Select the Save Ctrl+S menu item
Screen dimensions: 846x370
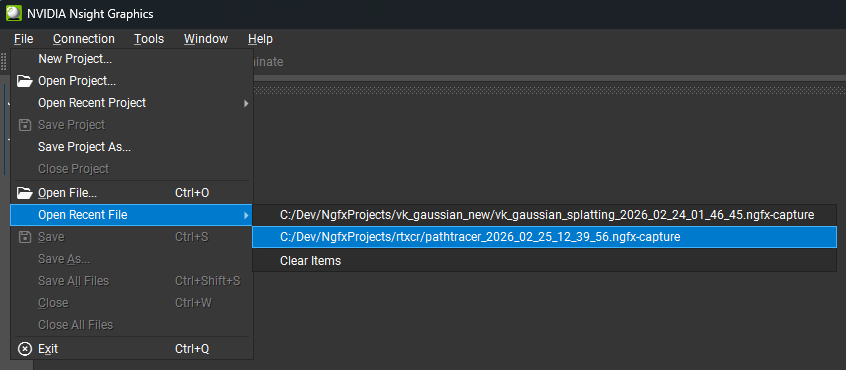131,237
